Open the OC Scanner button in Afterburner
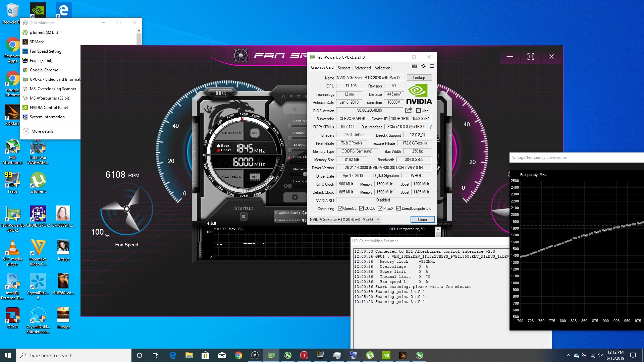Image resolution: width=644 pixels, height=362 pixels. coord(220,93)
